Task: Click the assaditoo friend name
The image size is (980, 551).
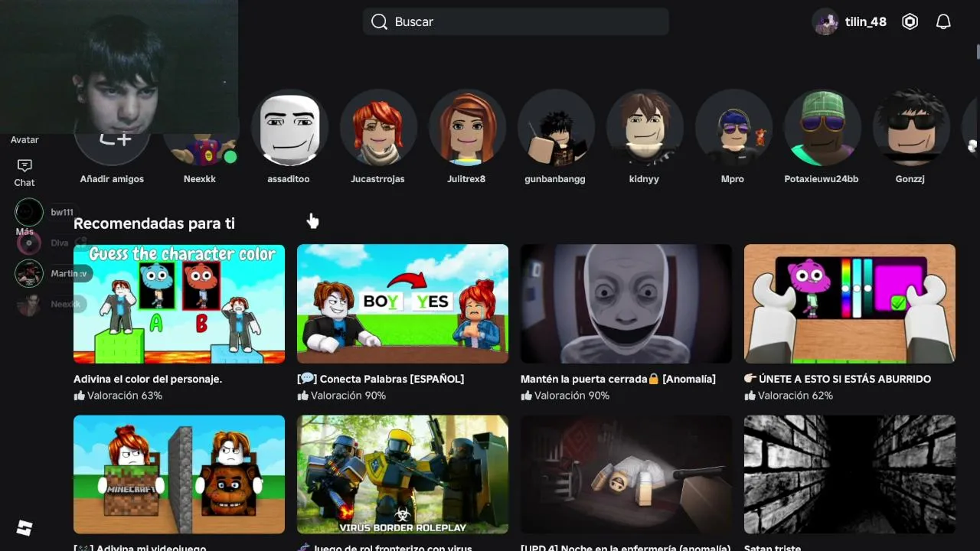Action: pyautogui.click(x=289, y=179)
